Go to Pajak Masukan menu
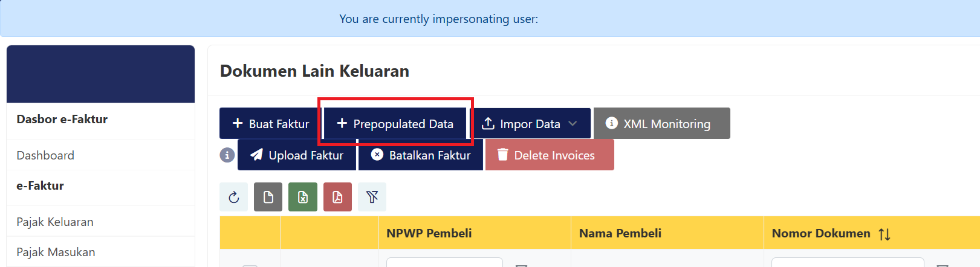The image size is (980, 267). pyautogui.click(x=56, y=252)
